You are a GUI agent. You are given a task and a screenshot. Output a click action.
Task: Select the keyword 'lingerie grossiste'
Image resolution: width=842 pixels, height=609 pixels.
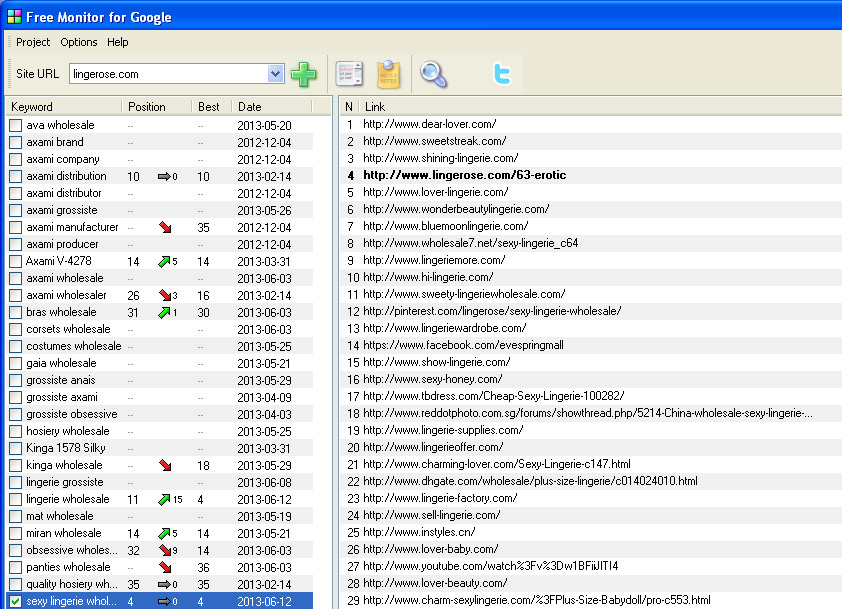point(64,482)
